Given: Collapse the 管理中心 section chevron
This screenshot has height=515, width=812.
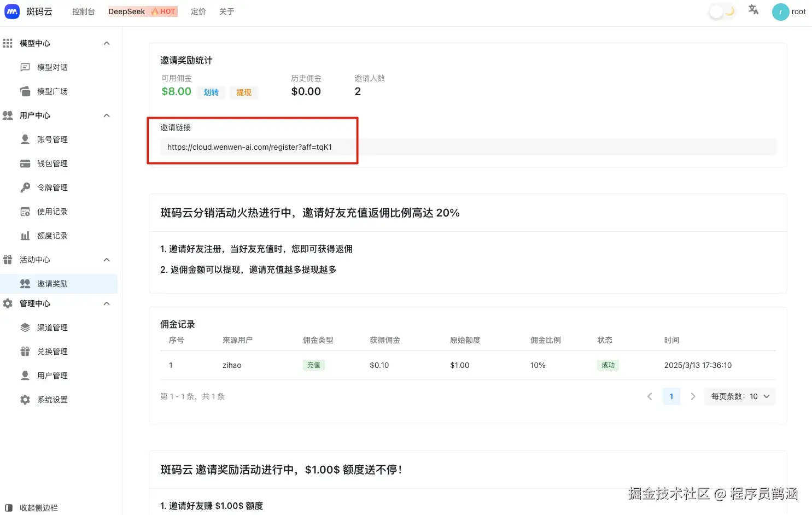Looking at the screenshot, I should click(x=107, y=303).
